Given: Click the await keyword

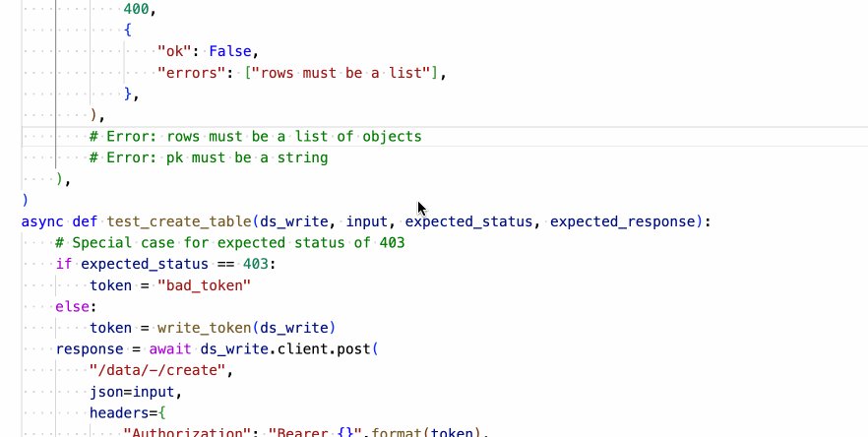Looking at the screenshot, I should coord(170,349).
